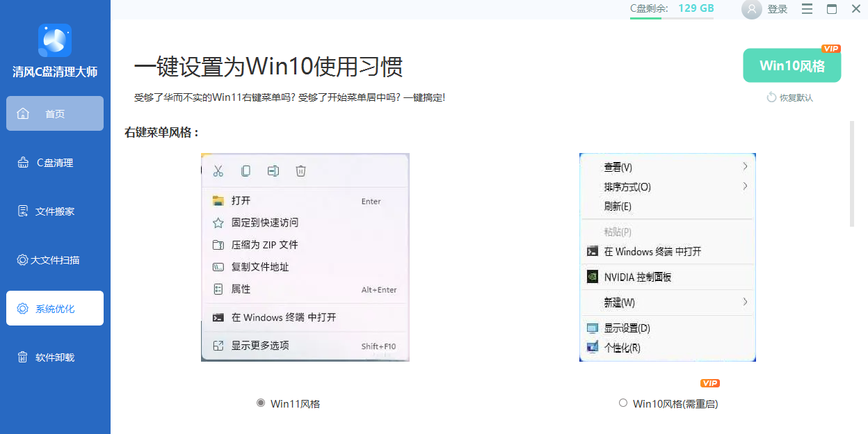Click 个性化(R) icon in Win10 preview
Image resolution: width=868 pixels, height=434 pixels.
point(592,347)
